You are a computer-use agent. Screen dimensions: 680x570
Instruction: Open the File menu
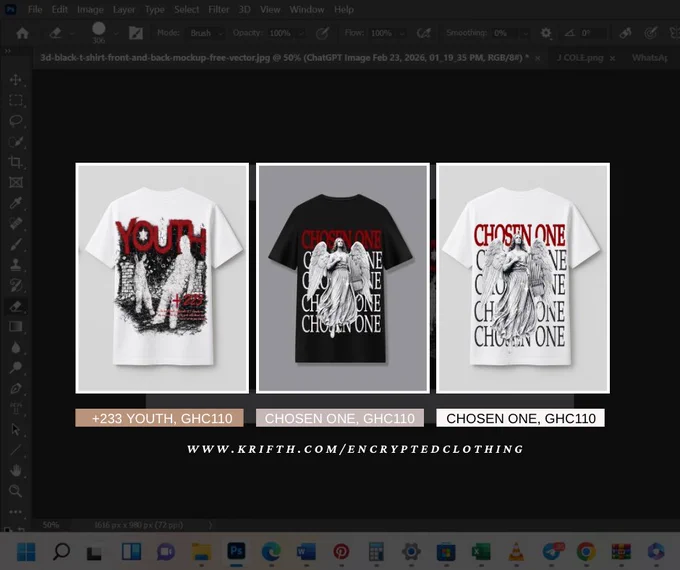click(35, 10)
